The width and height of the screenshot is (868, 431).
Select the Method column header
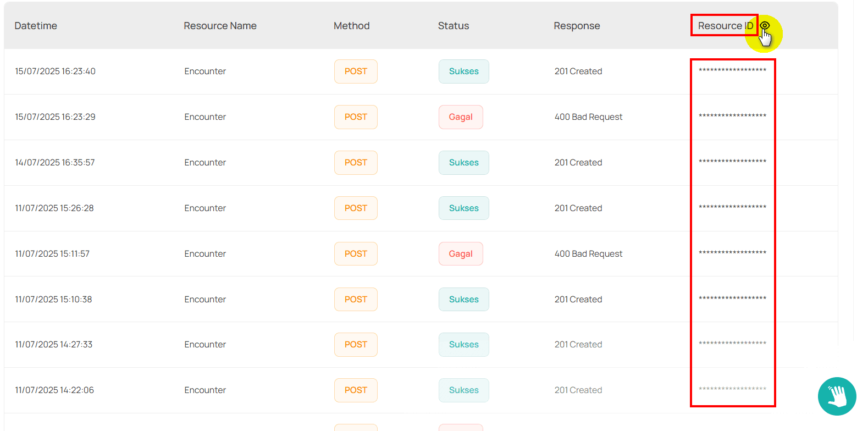click(x=352, y=26)
